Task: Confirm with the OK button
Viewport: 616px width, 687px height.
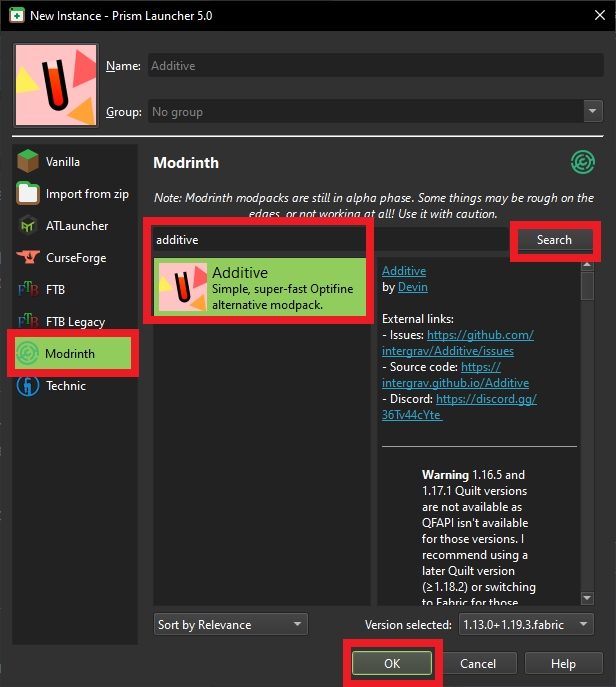Action: pos(392,663)
